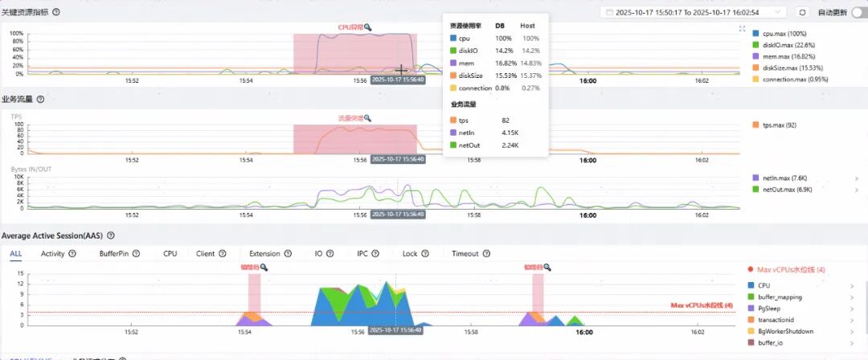The image size is (868, 360).
Task: Switch to the CPU tab
Action: click(x=170, y=254)
